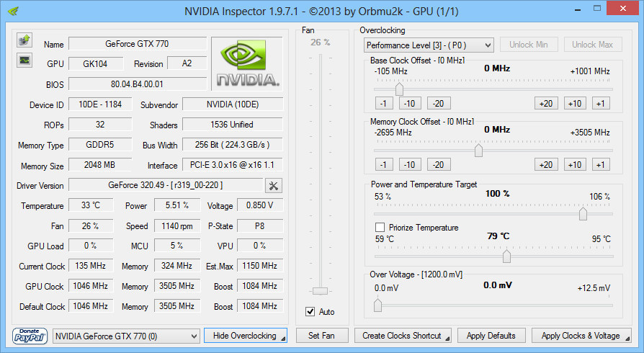
Task: Click the Over Voltage slider handle
Action: (x=378, y=305)
